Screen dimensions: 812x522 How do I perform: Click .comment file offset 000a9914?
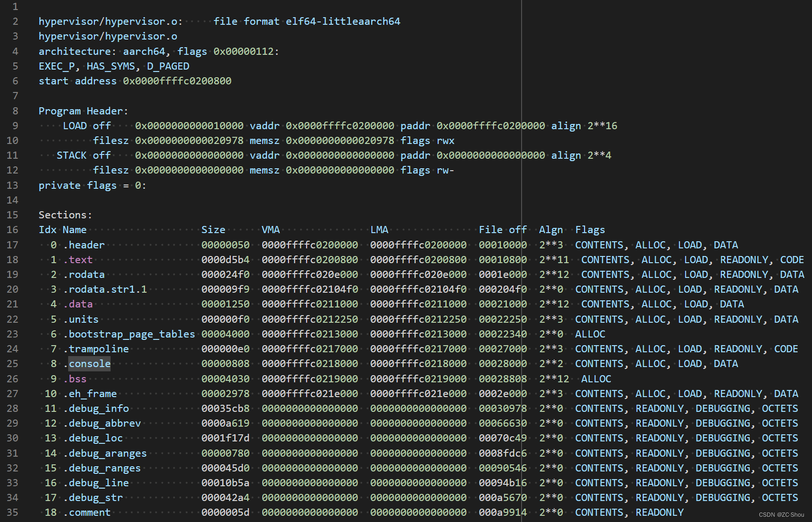coord(503,512)
